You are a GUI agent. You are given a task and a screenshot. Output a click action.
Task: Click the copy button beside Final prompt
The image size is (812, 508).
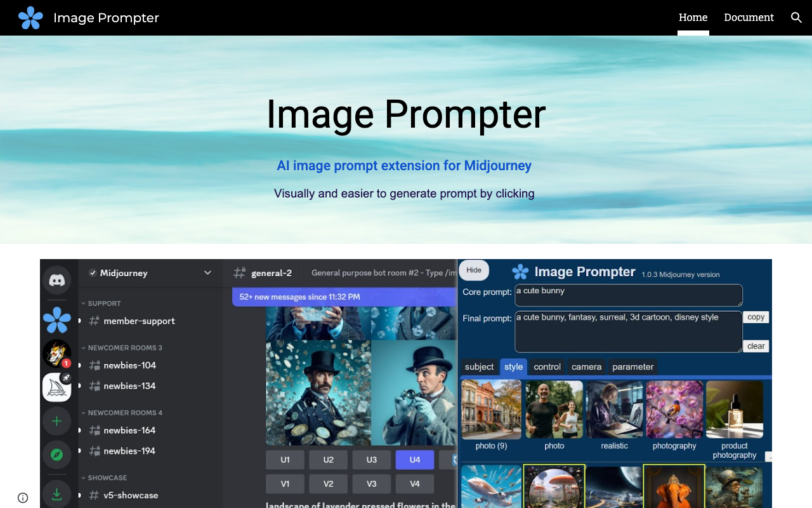click(x=756, y=317)
